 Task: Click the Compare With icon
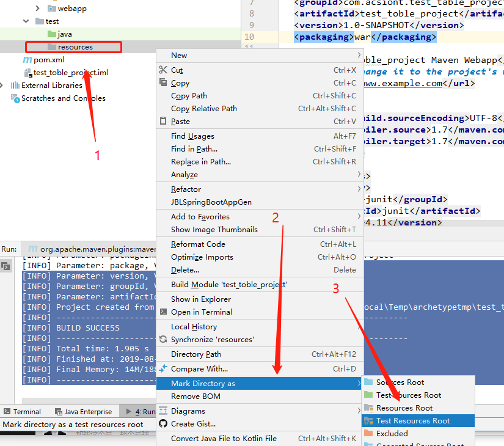(163, 368)
